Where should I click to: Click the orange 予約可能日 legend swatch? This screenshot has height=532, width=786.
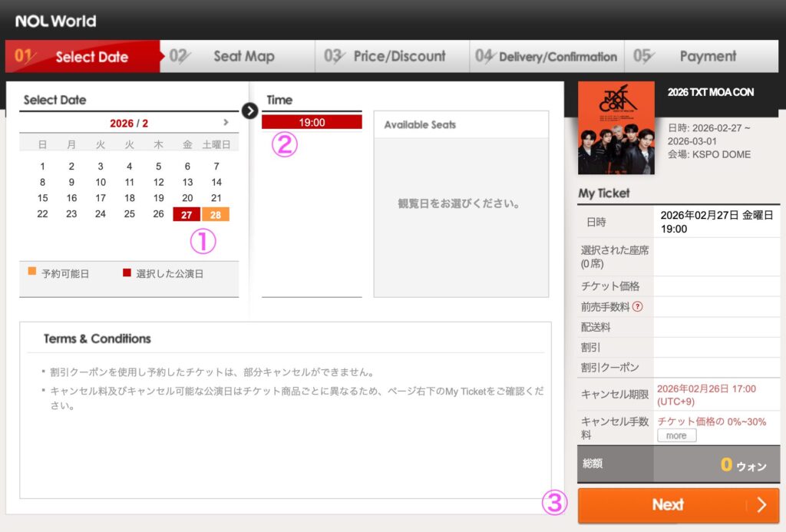(x=32, y=272)
